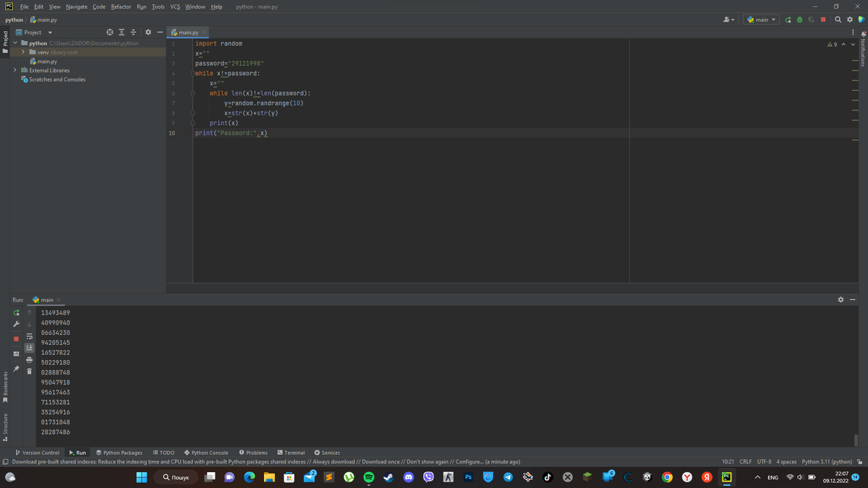Collapse the inner while loop fold marker
The width and height of the screenshot is (868, 488).
[192, 93]
